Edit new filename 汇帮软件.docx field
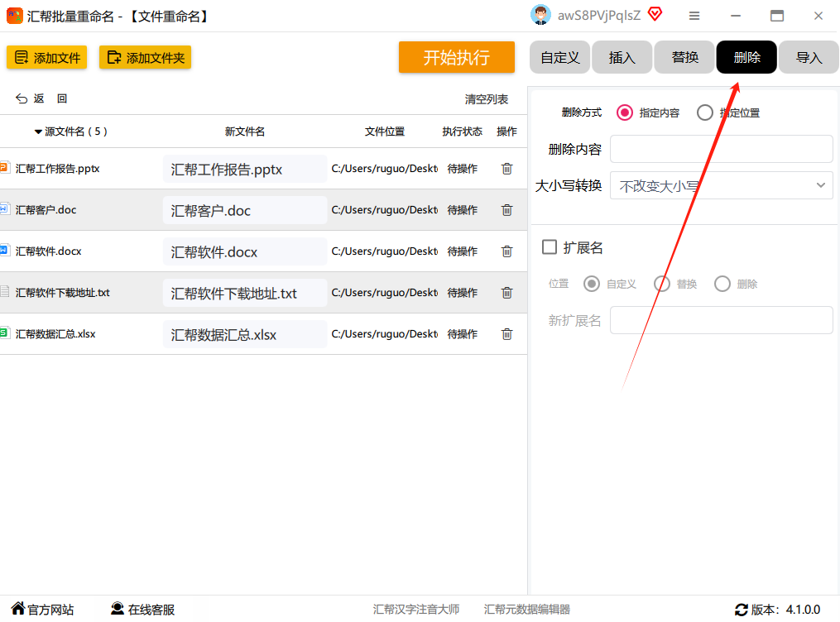The width and height of the screenshot is (840, 622). click(245, 251)
